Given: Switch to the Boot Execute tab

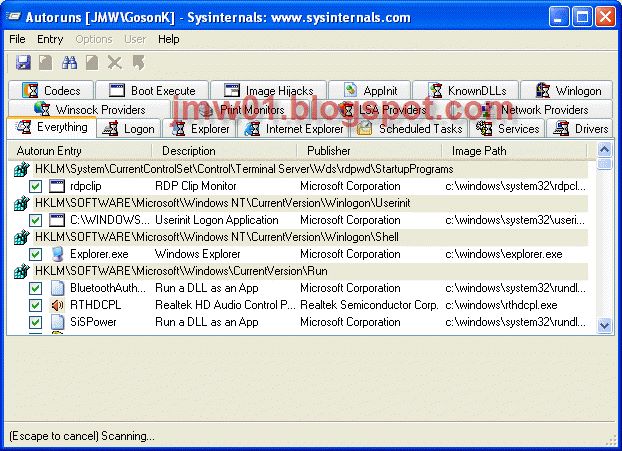Looking at the screenshot, I should (152, 90).
